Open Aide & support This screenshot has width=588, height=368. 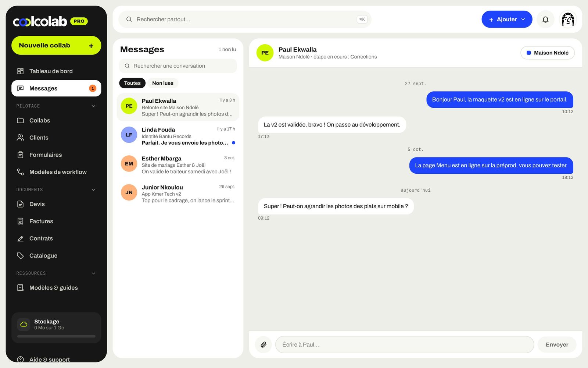coord(56,360)
